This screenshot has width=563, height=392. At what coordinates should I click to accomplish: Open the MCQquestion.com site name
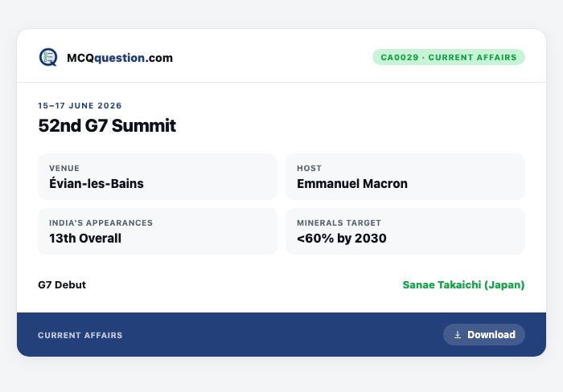coord(120,58)
